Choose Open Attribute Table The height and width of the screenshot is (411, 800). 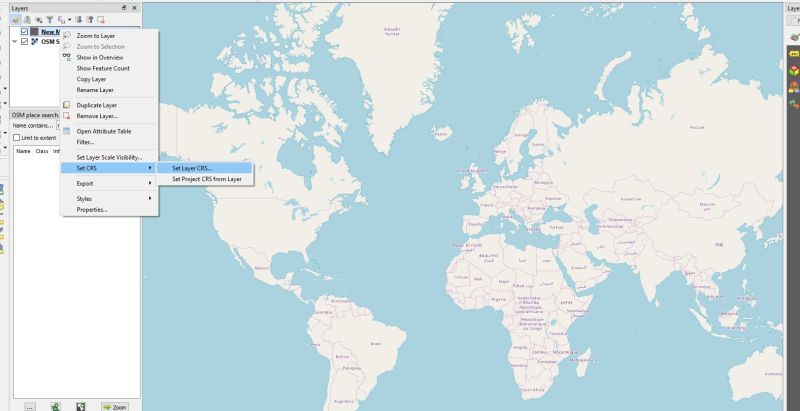(x=104, y=131)
